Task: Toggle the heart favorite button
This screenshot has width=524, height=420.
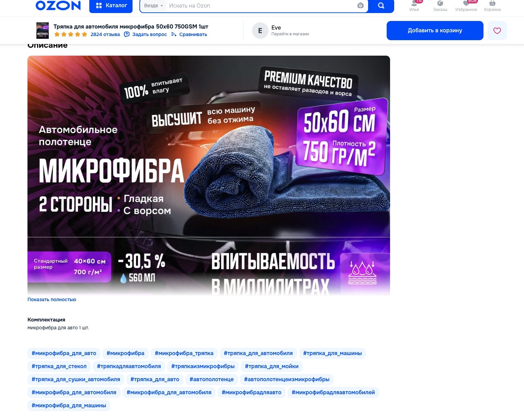Action: [x=497, y=31]
